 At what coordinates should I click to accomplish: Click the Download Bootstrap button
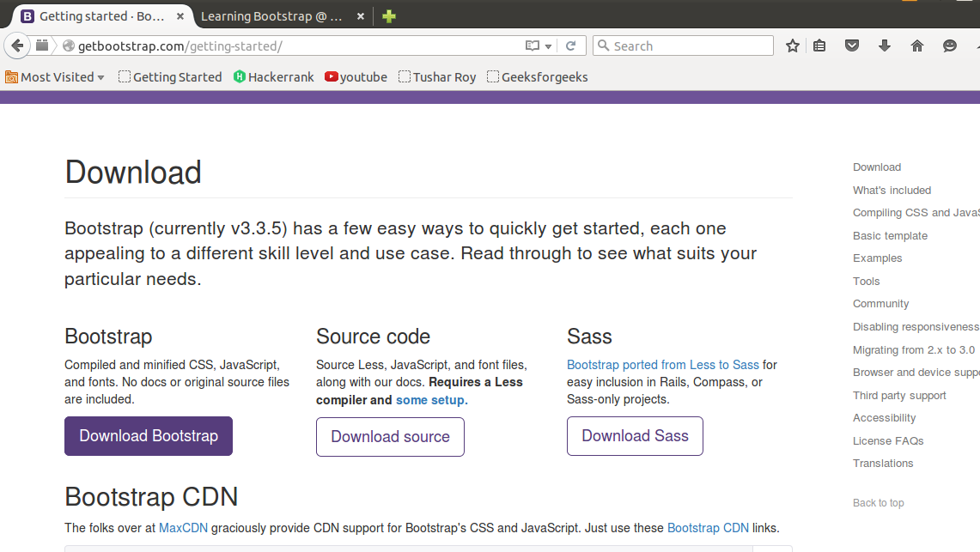click(x=148, y=436)
